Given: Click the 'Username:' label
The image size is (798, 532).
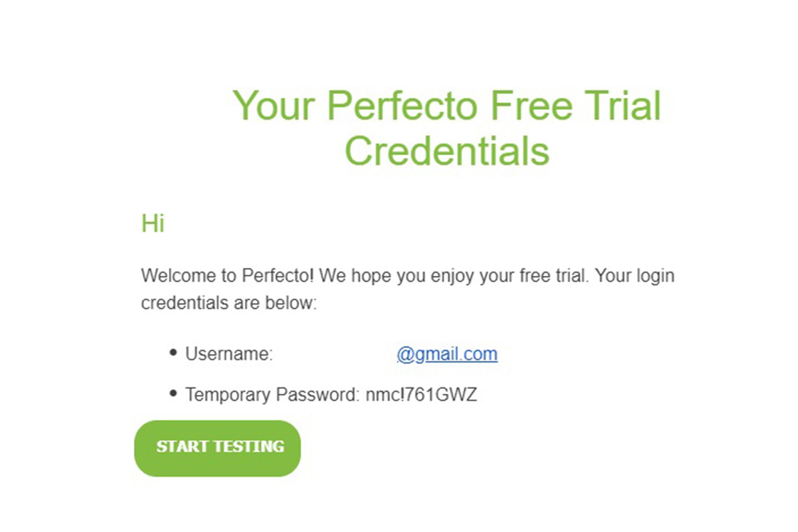Looking at the screenshot, I should [229, 354].
